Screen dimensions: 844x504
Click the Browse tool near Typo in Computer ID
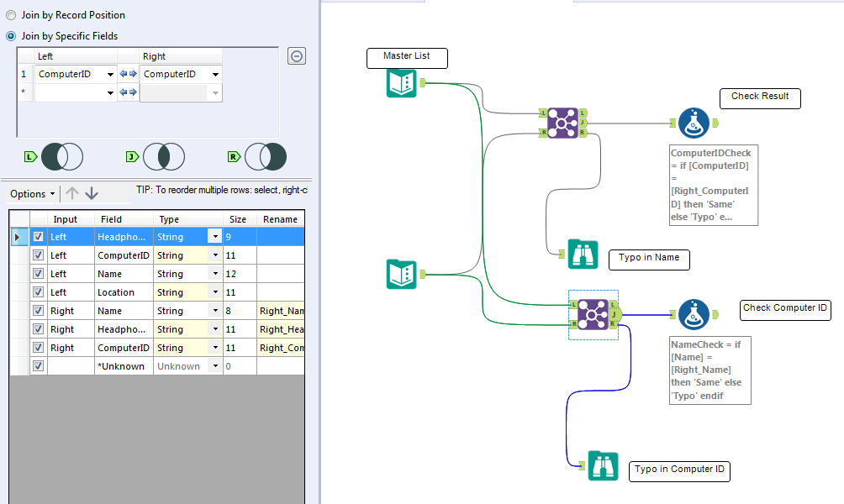click(x=603, y=465)
